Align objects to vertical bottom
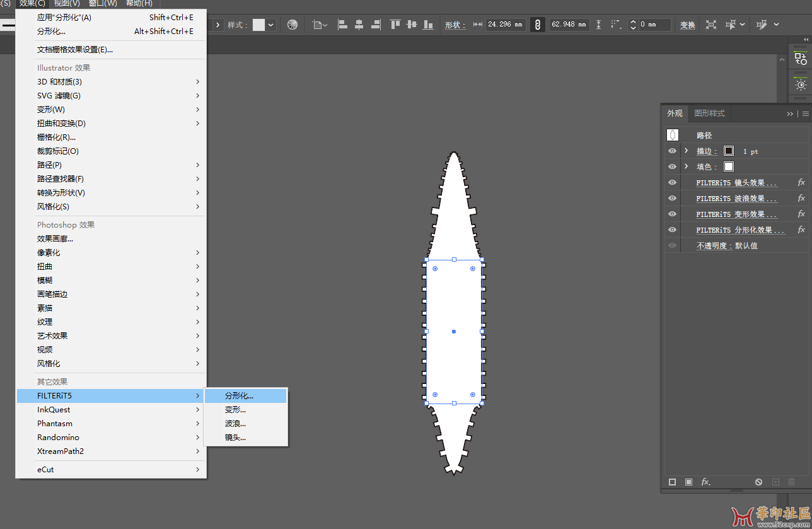The image size is (812, 529). (x=429, y=25)
